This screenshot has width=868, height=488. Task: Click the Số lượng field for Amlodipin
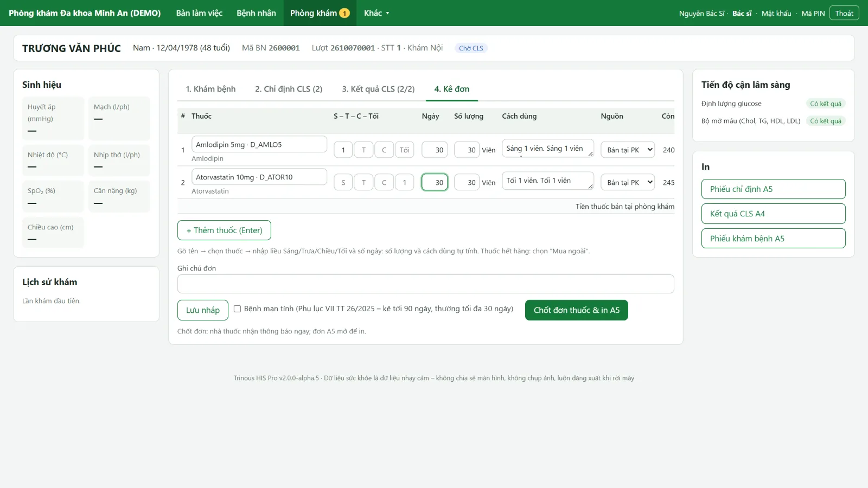[x=467, y=150]
